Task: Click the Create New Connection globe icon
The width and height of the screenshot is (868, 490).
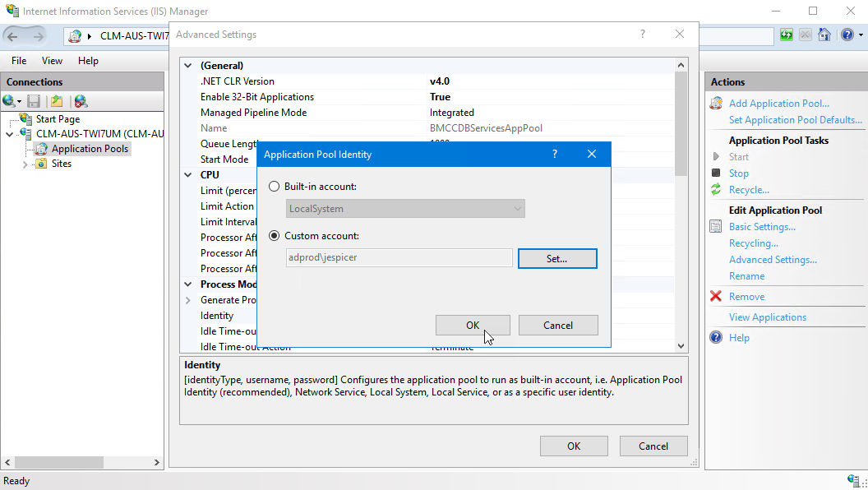Action: 10,101
